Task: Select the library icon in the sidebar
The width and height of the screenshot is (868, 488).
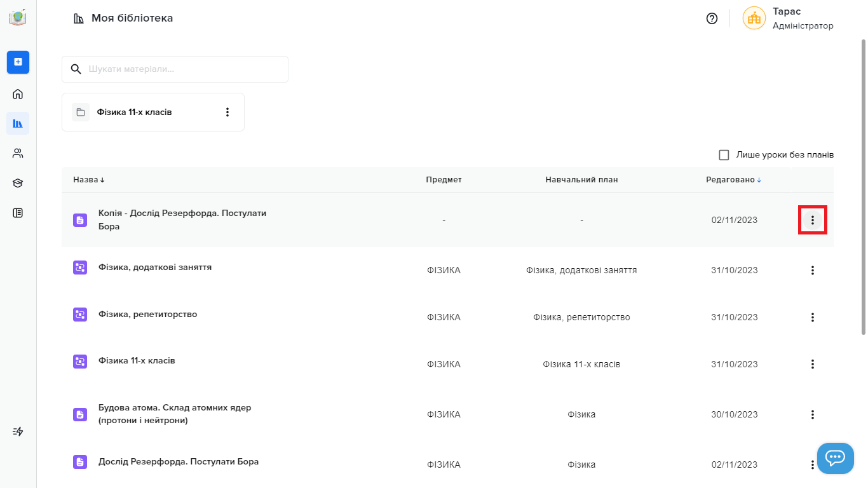Action: 18,123
